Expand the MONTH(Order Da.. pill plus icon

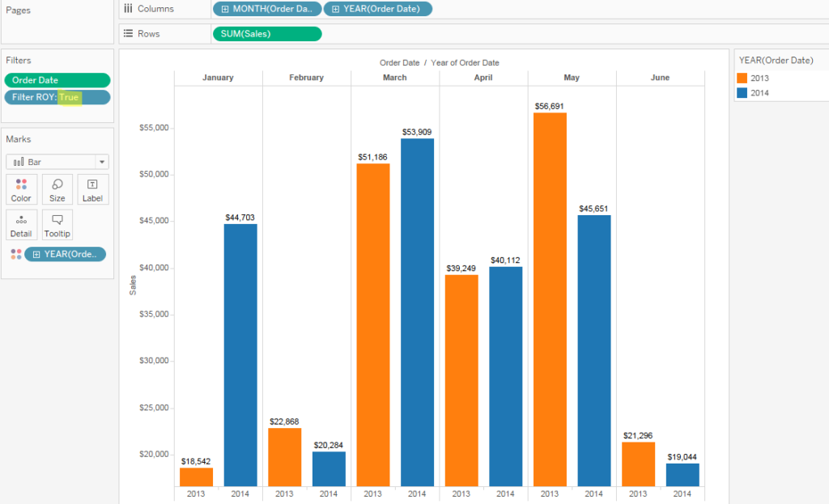[x=225, y=9]
